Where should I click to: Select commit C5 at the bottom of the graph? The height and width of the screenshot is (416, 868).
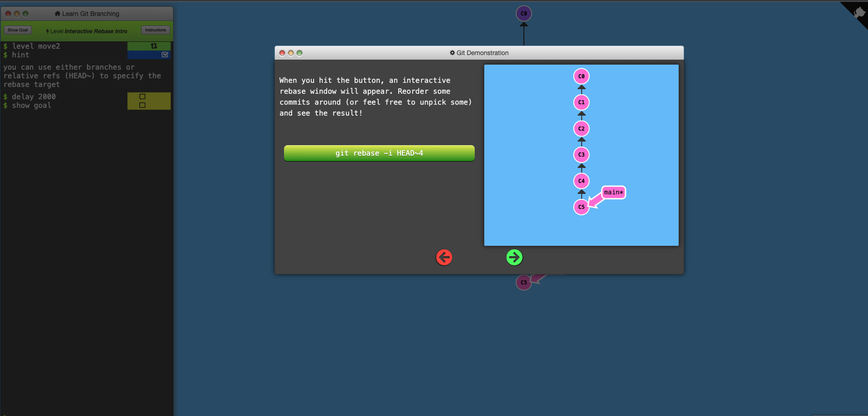click(581, 207)
